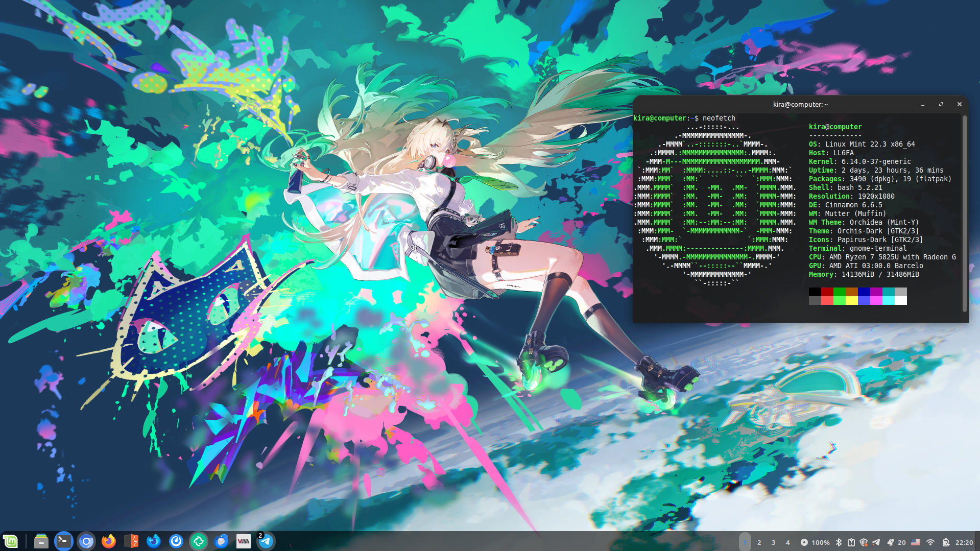
Task: Click the bright cyan neofetch color block
Action: [889, 300]
